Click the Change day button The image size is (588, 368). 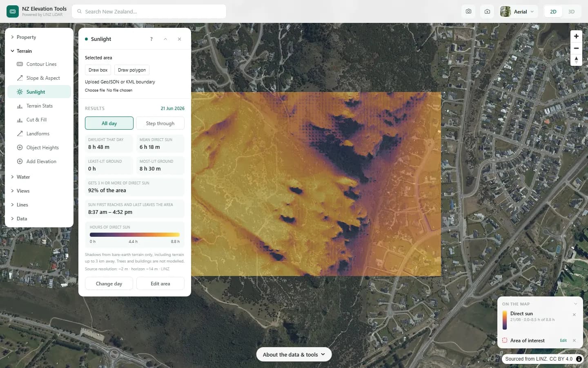click(109, 283)
